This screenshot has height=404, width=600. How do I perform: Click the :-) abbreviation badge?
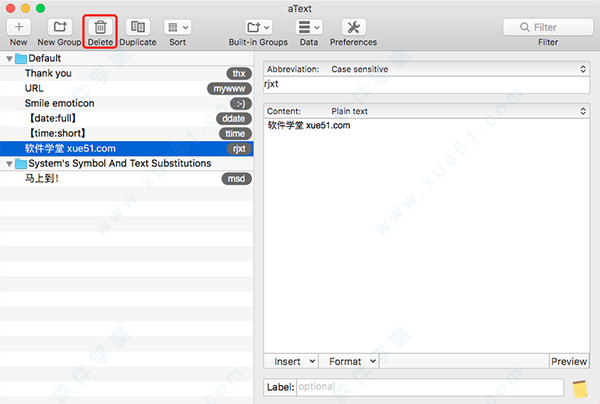(241, 104)
